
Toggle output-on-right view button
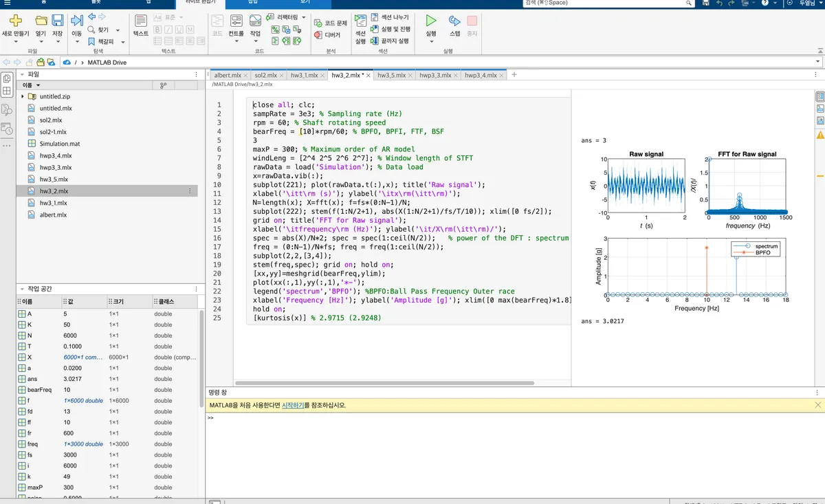click(x=819, y=97)
